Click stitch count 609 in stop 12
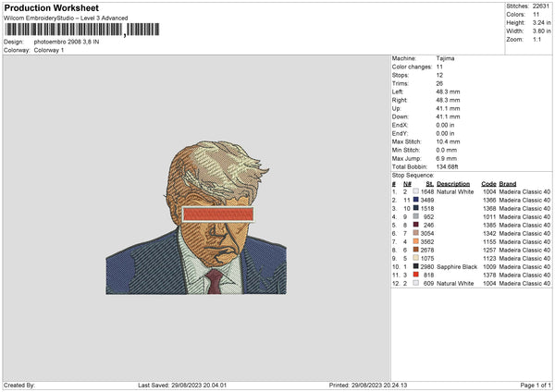Viewport: 555px width, 392px height. click(428, 284)
